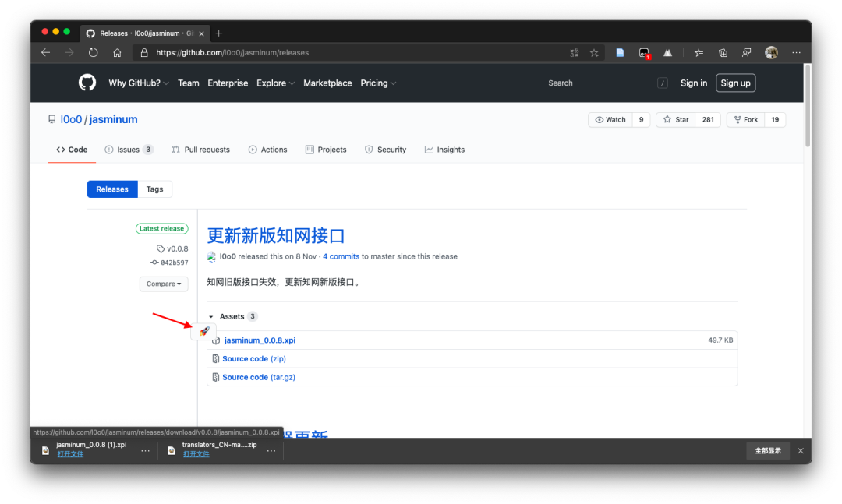Open the Enterprise nav item
This screenshot has height=504, width=842.
(228, 83)
